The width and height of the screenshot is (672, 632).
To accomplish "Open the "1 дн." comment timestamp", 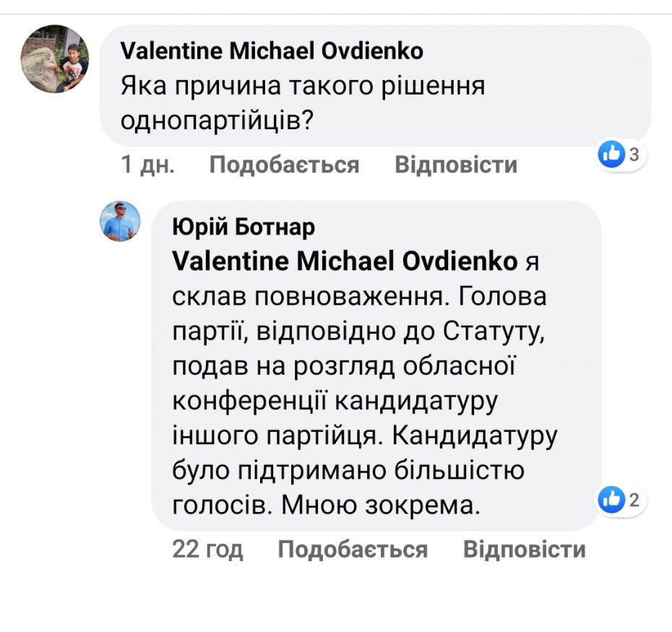I will coord(148,165).
